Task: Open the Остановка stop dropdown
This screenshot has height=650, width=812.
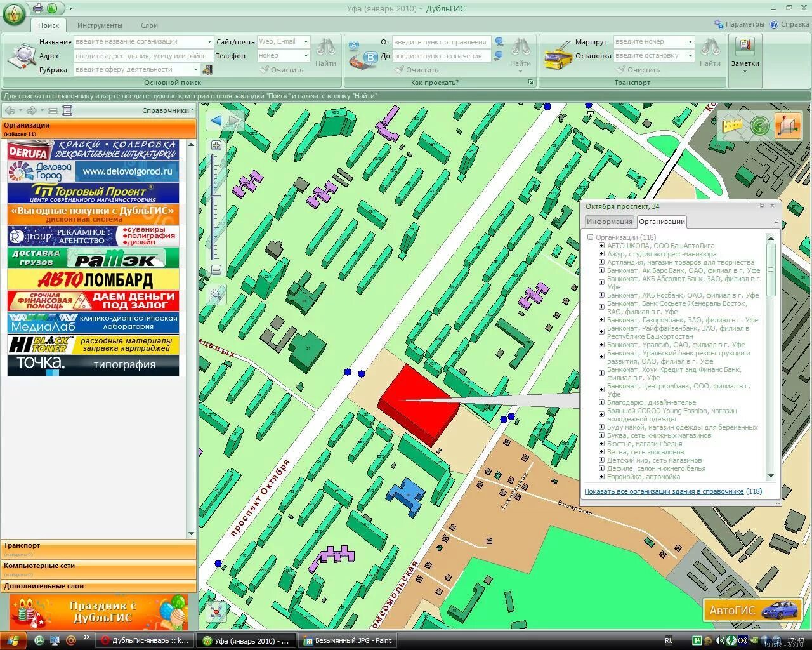Action: 690,55
